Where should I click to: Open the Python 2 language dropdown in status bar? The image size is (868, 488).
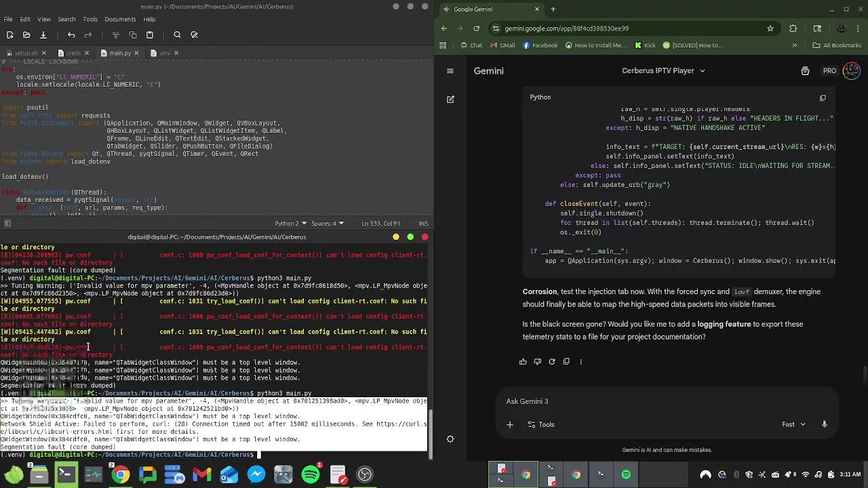[x=290, y=224]
